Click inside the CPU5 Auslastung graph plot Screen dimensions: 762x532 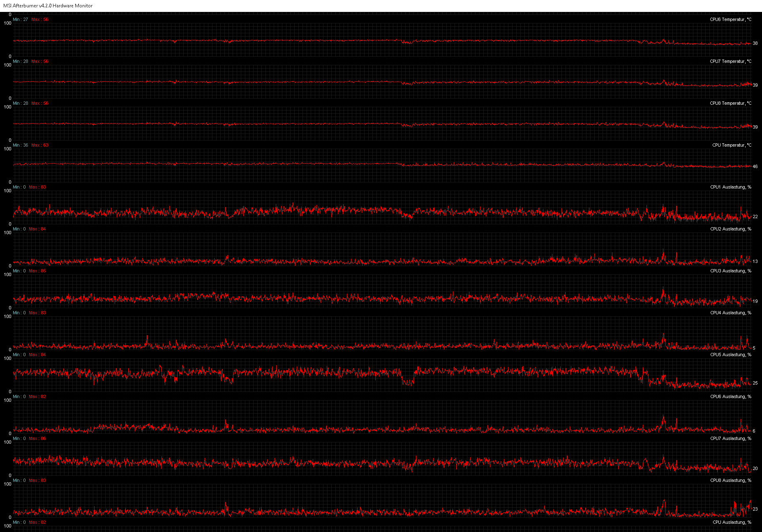pos(382,375)
